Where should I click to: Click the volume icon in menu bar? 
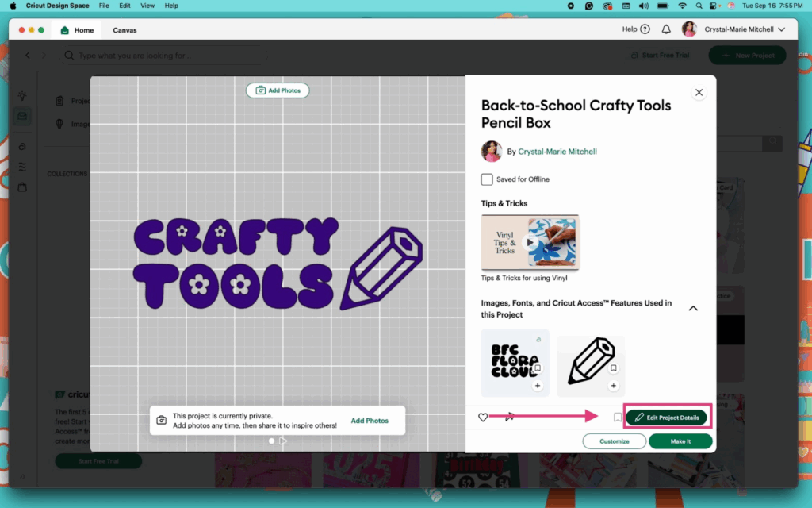pos(644,6)
